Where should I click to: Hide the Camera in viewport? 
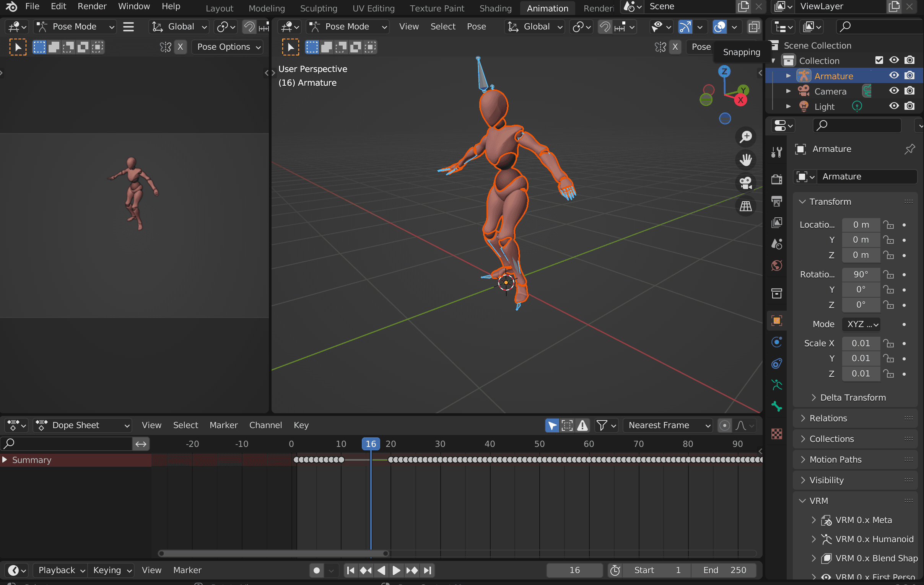[894, 91]
